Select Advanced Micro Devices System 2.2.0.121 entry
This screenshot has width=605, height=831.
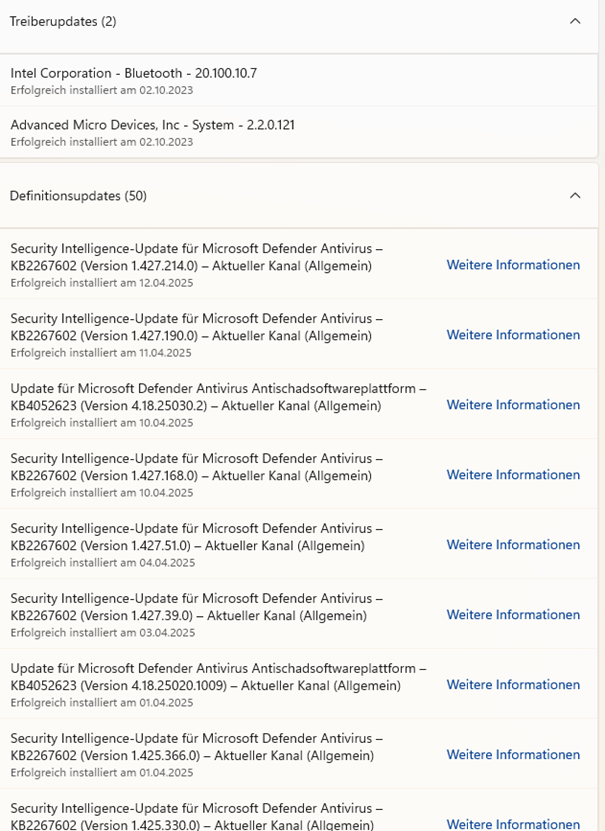299,132
